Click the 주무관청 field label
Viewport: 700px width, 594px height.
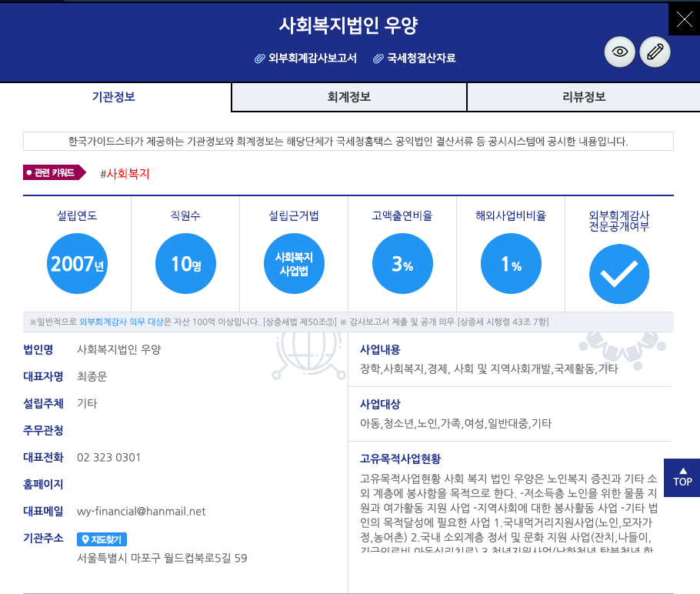[x=43, y=431]
